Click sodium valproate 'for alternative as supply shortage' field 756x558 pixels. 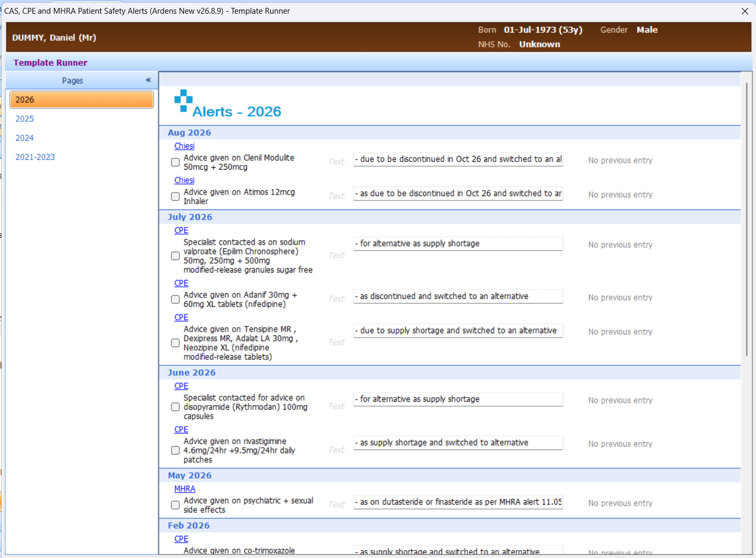458,244
